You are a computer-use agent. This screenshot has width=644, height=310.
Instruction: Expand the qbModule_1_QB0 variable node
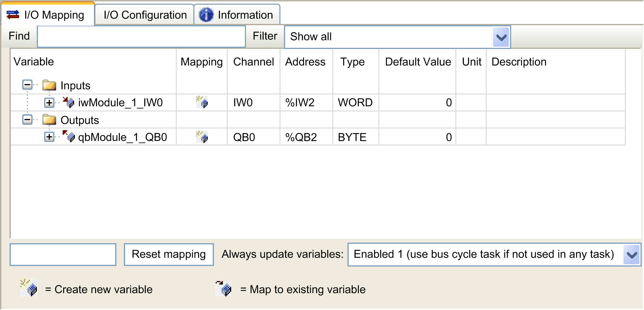click(49, 137)
